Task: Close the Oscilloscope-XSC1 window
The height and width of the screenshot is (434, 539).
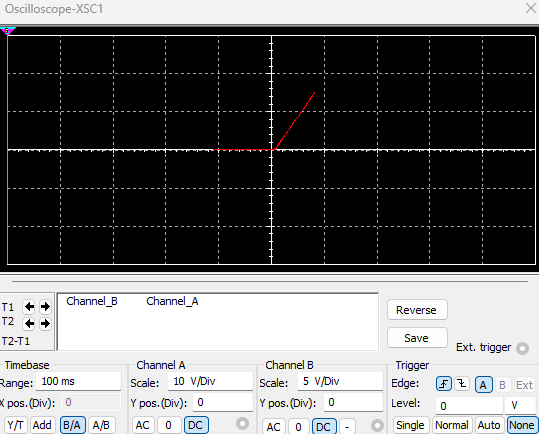Action: (531, 8)
